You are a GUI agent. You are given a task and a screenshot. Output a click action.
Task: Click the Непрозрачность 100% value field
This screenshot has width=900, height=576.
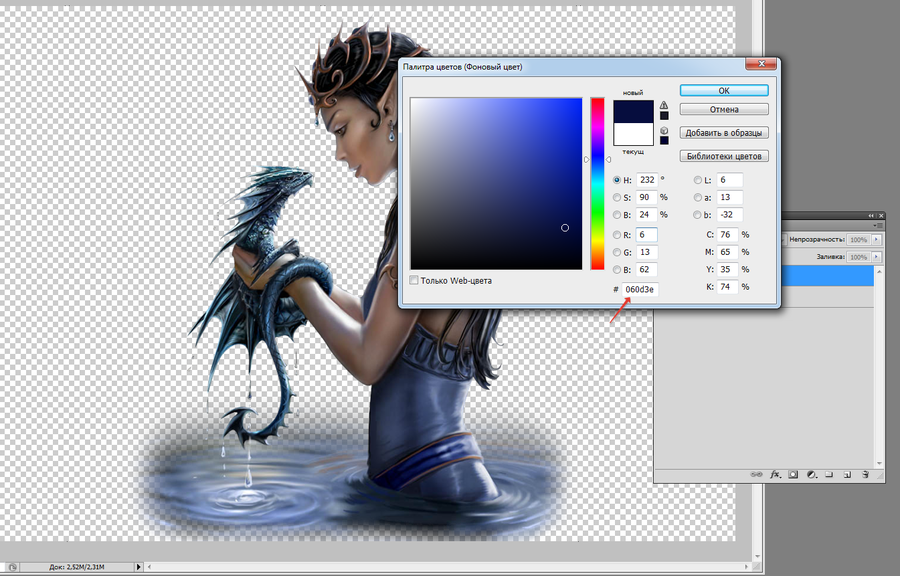(x=859, y=240)
